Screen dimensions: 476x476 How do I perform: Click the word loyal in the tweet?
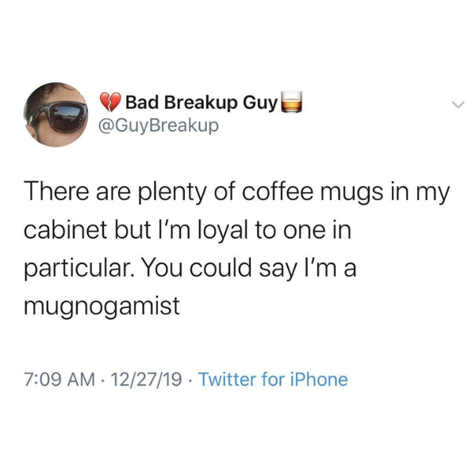pos(223,231)
